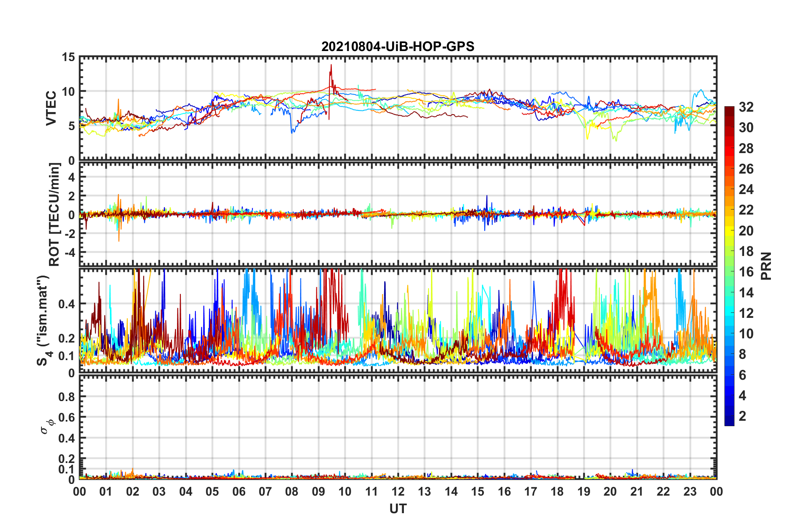The width and height of the screenshot is (796, 532).
Task: Click the red VTEC spike peak near 09:30
Action: point(331,65)
